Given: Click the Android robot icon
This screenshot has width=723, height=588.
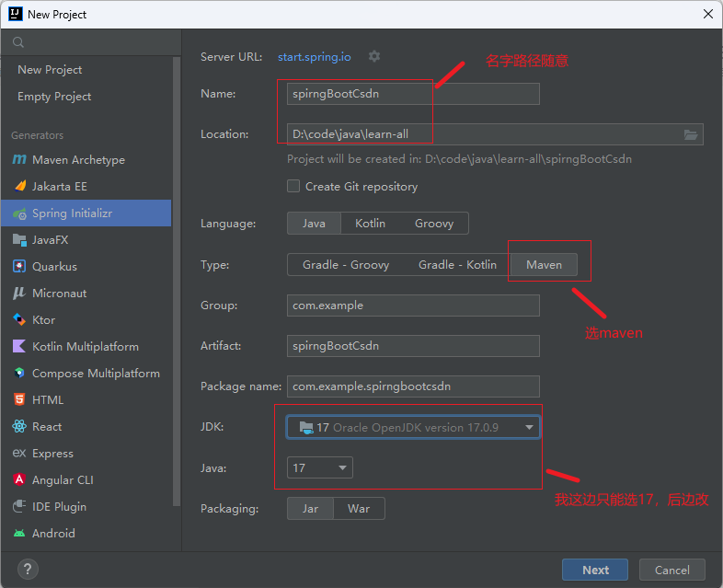Looking at the screenshot, I should tap(19, 533).
